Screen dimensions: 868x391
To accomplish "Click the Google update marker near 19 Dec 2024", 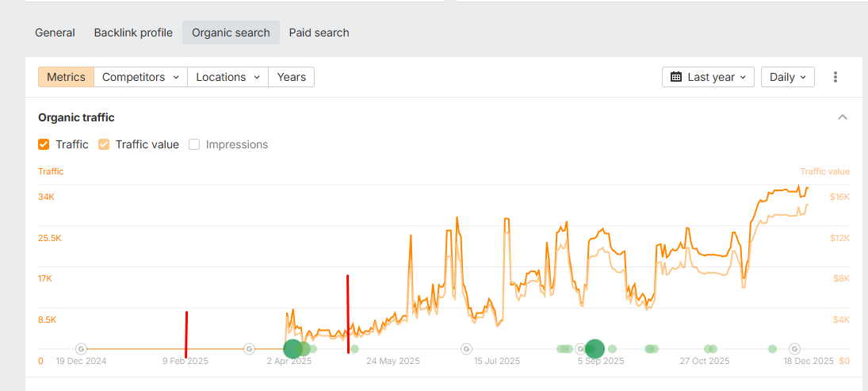I will click(81, 348).
